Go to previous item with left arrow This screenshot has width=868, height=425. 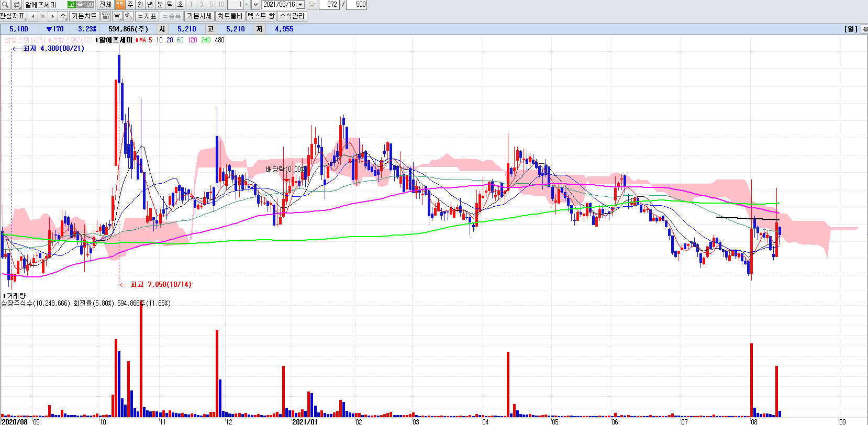click(x=33, y=16)
